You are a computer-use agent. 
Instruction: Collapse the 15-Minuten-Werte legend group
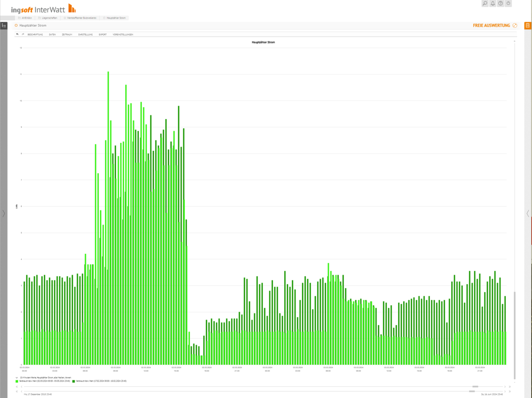click(x=17, y=377)
